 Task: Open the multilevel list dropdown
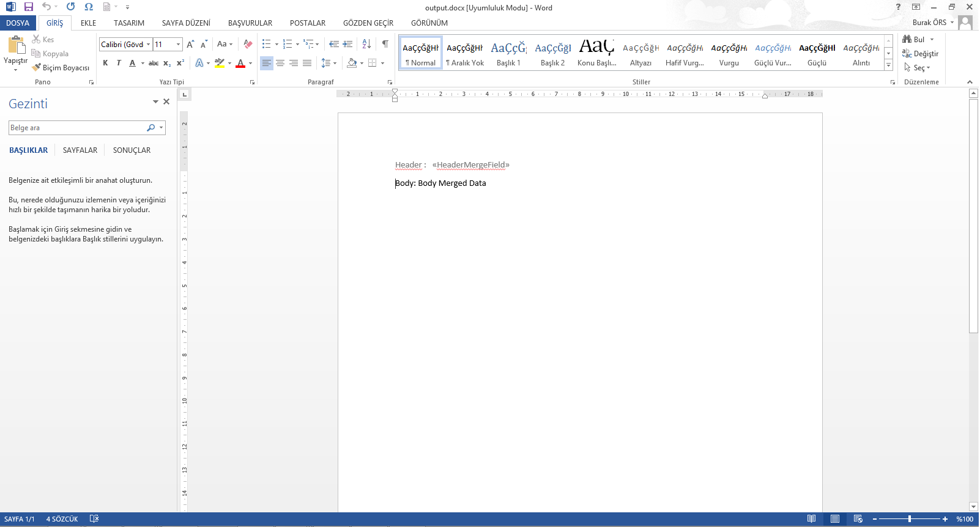pyautogui.click(x=317, y=44)
